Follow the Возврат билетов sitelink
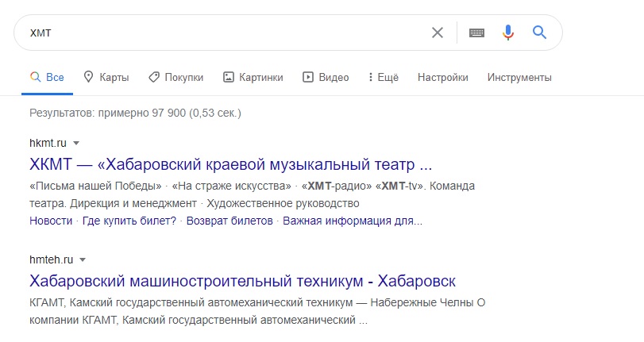 coord(229,221)
